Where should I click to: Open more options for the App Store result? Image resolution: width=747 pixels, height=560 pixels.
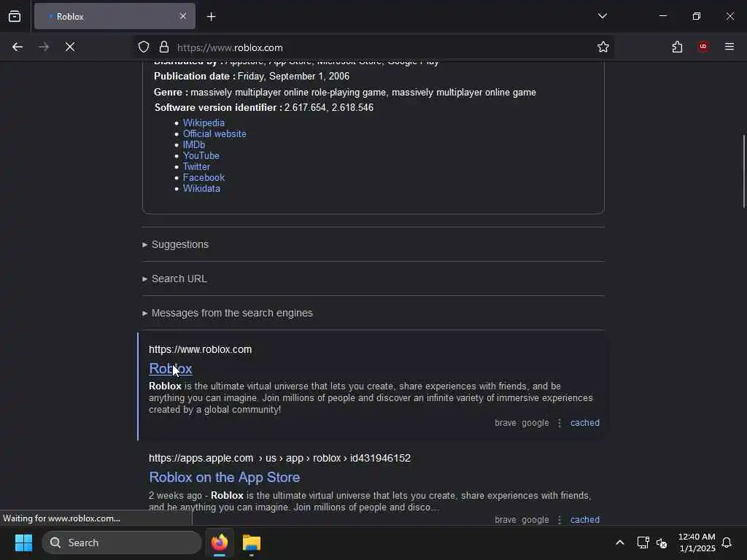560,519
